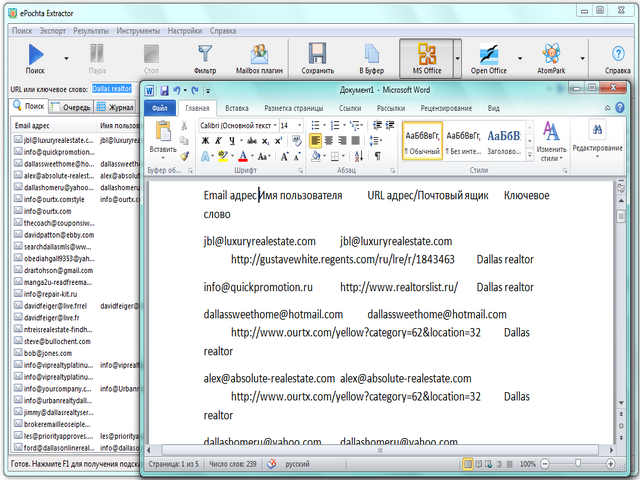The height and width of the screenshot is (480, 640).
Task: Decrease indent in Word paragraph group
Action: (377, 125)
